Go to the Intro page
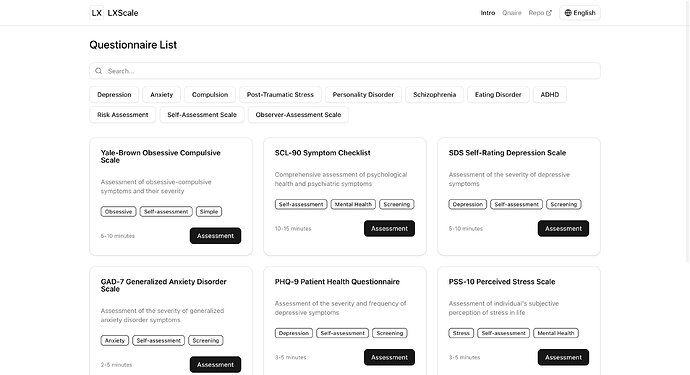The height and width of the screenshot is (375, 690). point(488,13)
